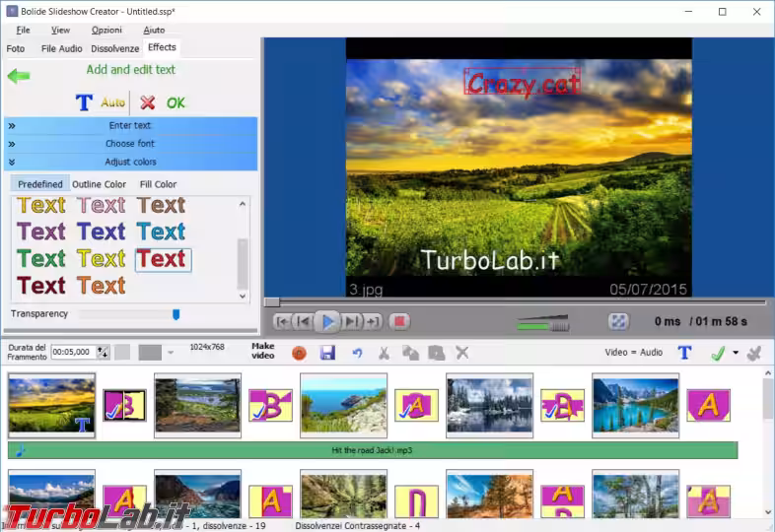Open the Effects tab

[162, 47]
